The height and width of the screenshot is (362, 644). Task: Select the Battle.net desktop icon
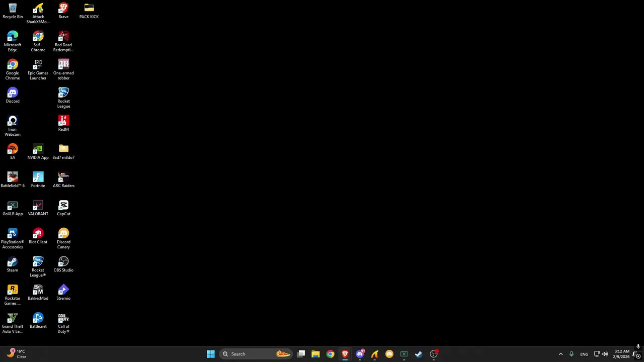click(38, 320)
